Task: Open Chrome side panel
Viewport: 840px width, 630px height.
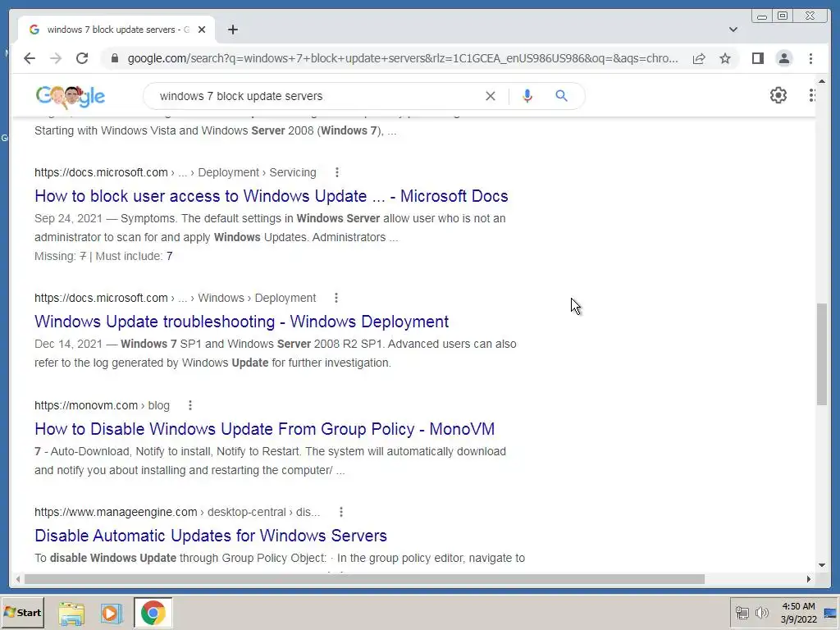Action: click(x=757, y=58)
